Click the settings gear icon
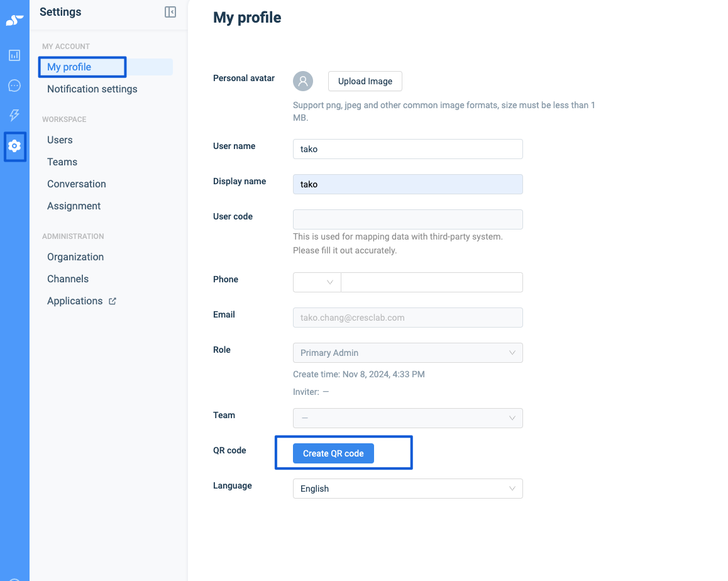This screenshot has height=581, width=728. [x=14, y=146]
